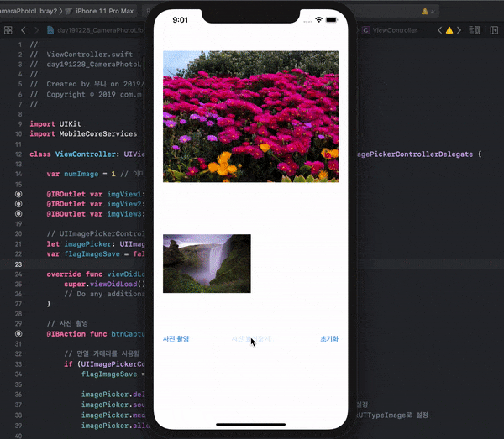
Task: Click the 'if (UIImagePickerController' line
Action: pos(104,364)
